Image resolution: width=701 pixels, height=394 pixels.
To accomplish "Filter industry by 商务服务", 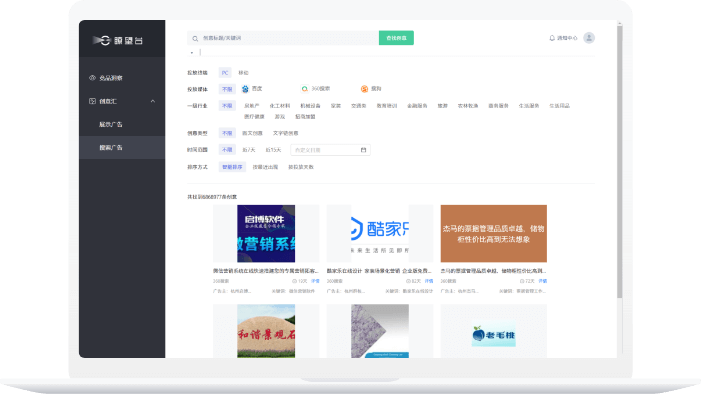I will pos(498,106).
